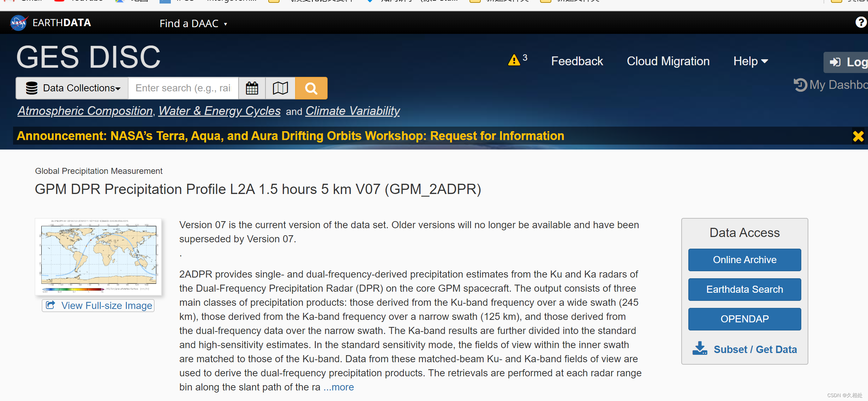This screenshot has width=868, height=401.
Task: Open the Data Collections dropdown
Action: point(72,88)
